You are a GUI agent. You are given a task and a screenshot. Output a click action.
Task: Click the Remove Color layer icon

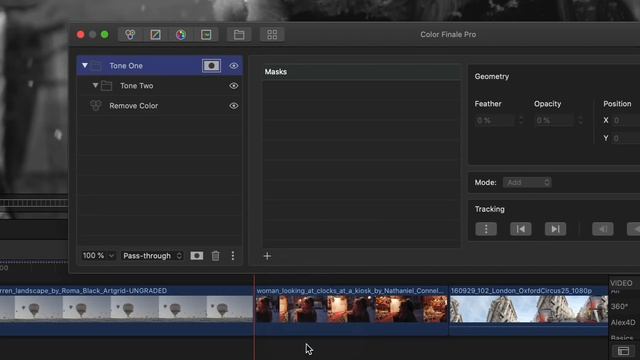coord(96,106)
